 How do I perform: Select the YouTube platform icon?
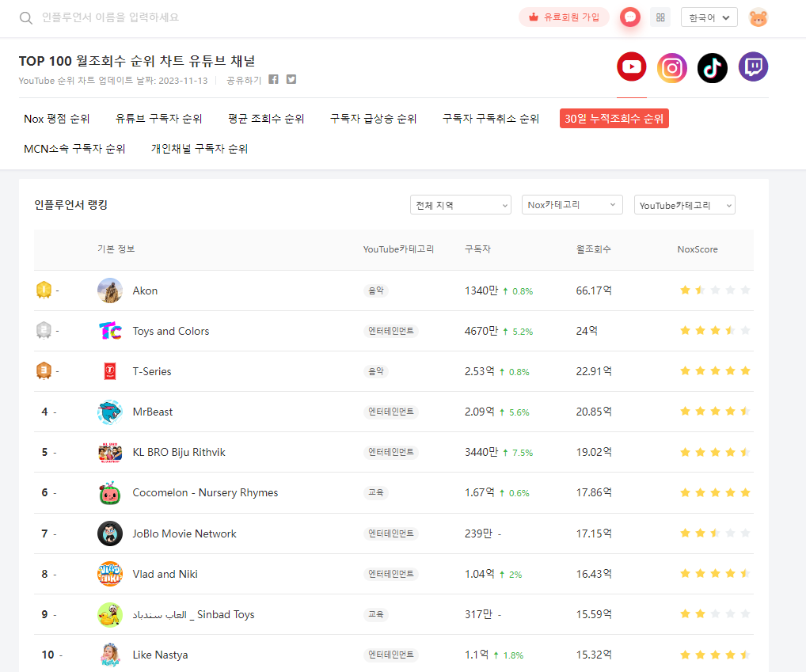631,66
